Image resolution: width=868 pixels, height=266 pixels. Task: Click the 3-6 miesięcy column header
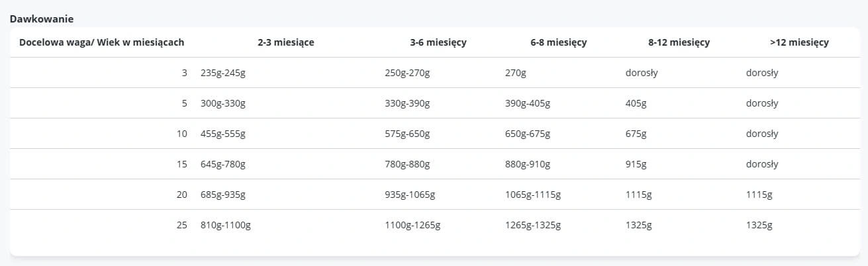pyautogui.click(x=438, y=42)
